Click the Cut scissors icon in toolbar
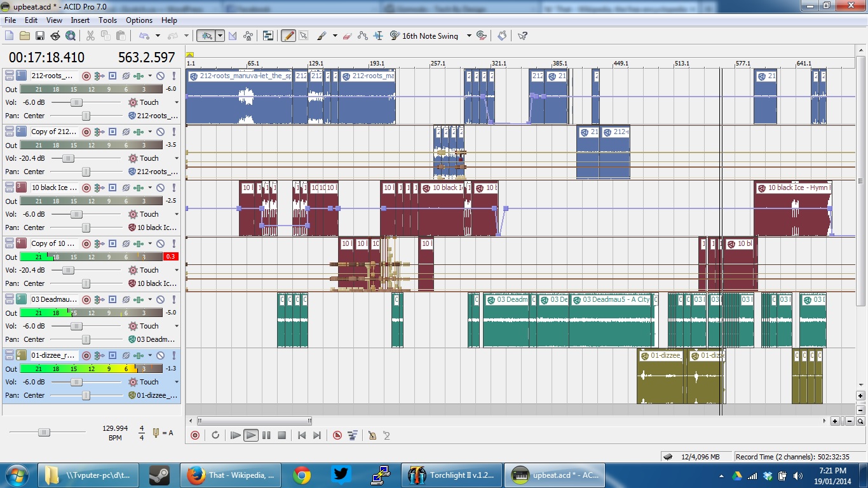Viewport: 868px width, 488px height. [90, 36]
